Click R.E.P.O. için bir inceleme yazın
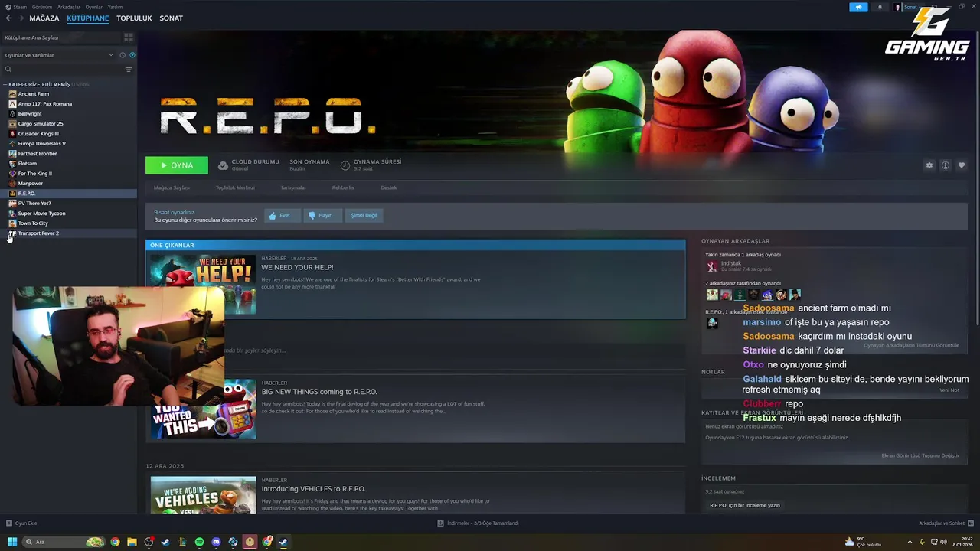The image size is (980, 551). 745,505
